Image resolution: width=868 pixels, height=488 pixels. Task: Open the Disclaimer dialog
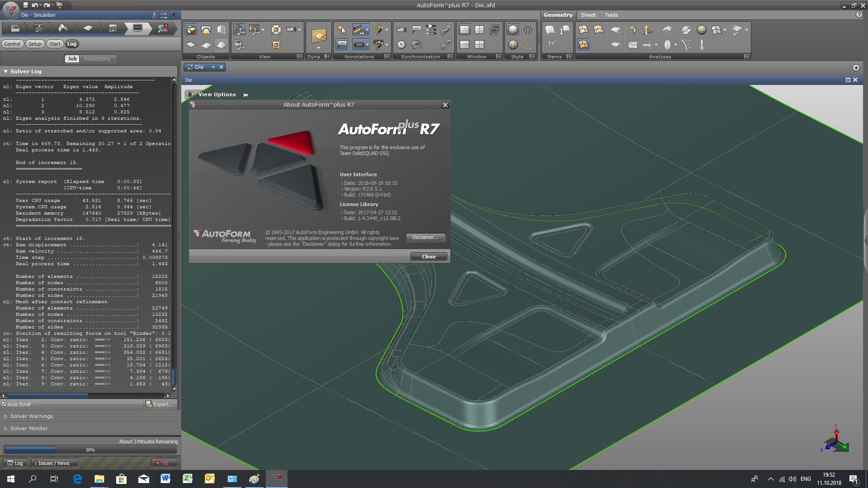425,237
